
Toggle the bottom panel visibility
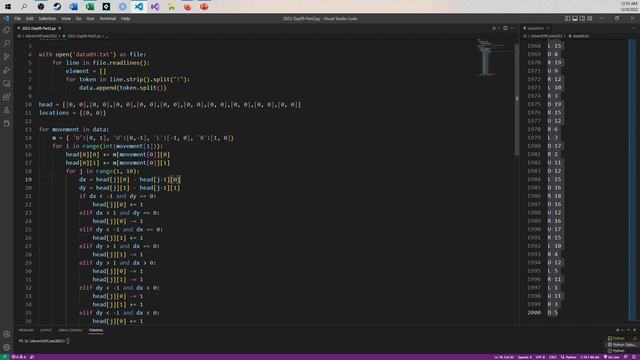tap(575, 18)
